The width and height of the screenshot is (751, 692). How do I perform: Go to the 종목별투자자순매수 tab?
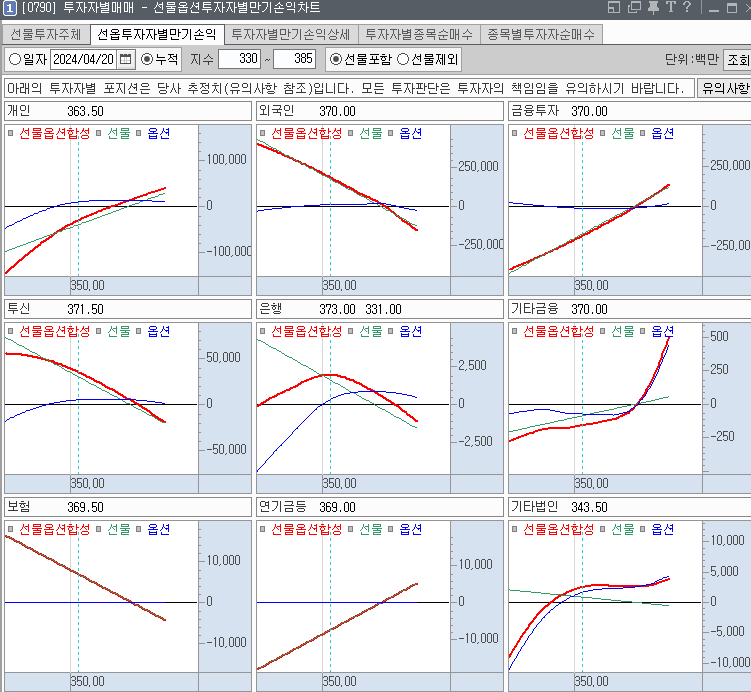pyautogui.click(x=540, y=34)
